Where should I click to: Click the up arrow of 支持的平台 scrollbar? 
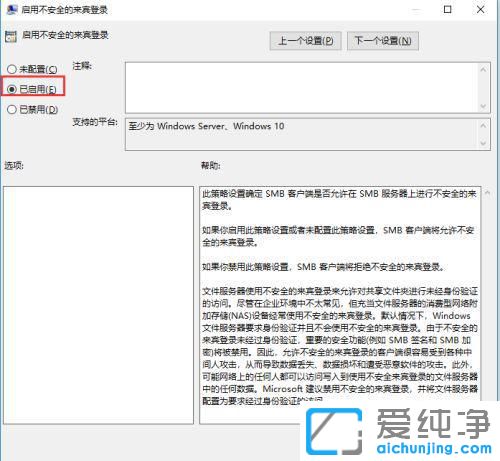pyautogui.click(x=483, y=125)
